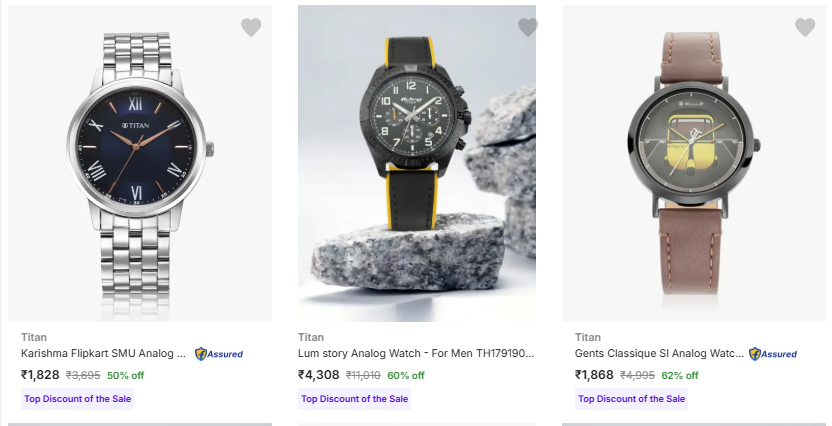Open the black chronograph watch image
Viewport: 832px width, 426px height.
pos(416,165)
